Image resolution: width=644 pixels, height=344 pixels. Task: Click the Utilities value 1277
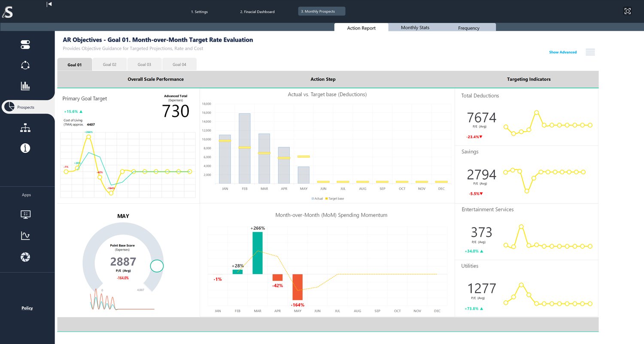[x=481, y=288]
